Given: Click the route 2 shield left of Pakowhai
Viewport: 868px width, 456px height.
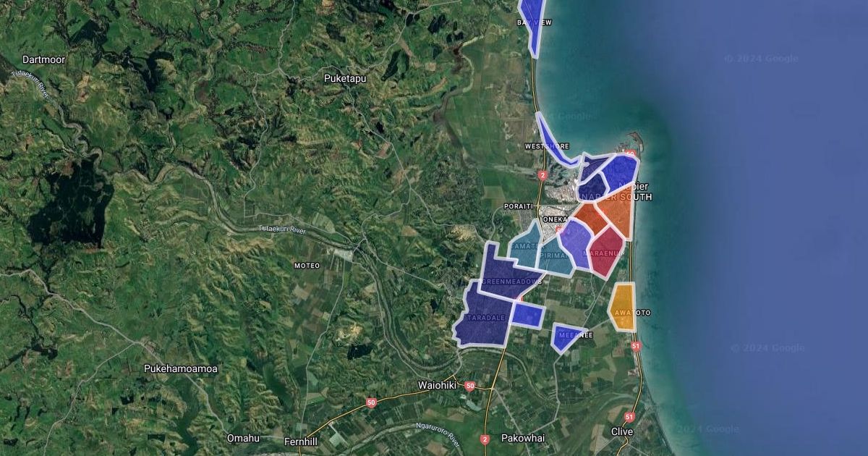Looking at the screenshot, I should point(485,439).
